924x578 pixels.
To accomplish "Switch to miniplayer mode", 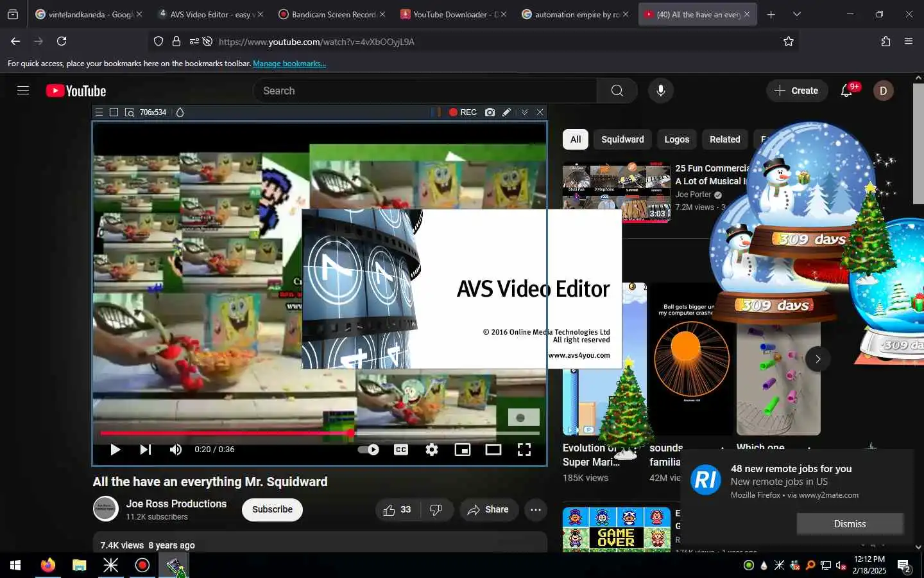I will (463, 450).
